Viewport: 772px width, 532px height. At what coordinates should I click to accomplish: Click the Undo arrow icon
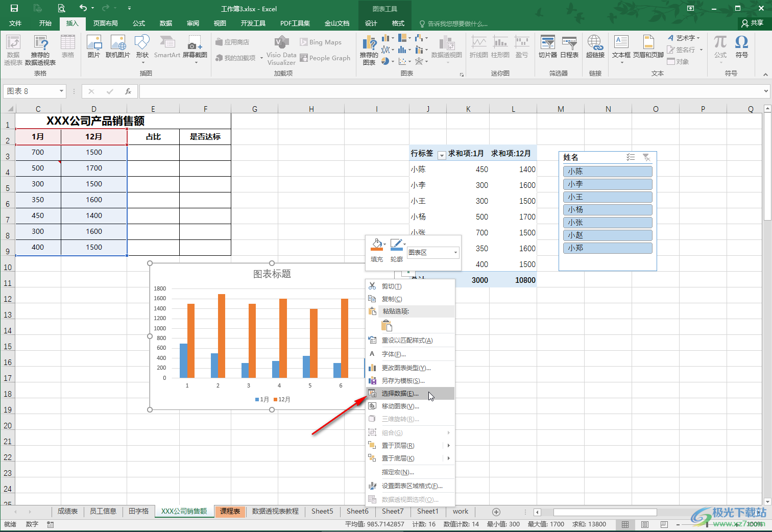pyautogui.click(x=83, y=8)
